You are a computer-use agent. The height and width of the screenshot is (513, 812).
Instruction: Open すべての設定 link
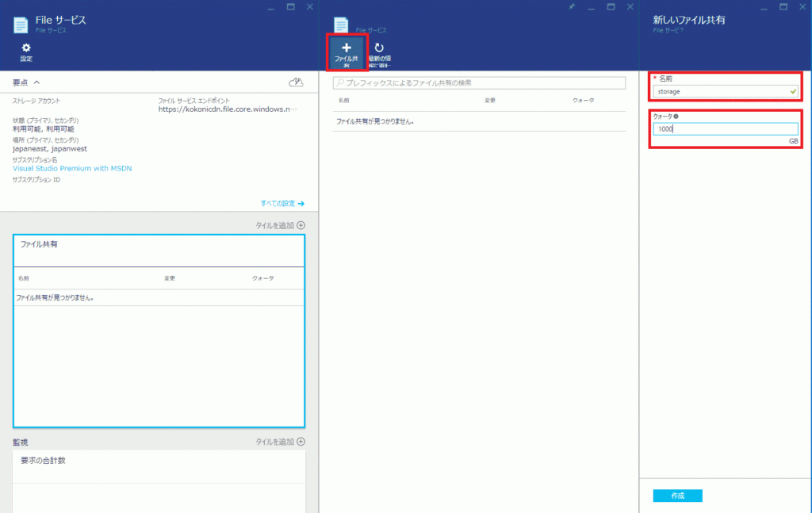[x=282, y=204]
